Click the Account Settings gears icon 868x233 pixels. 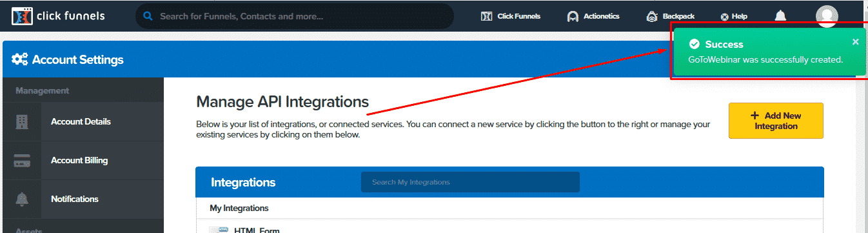[20, 60]
